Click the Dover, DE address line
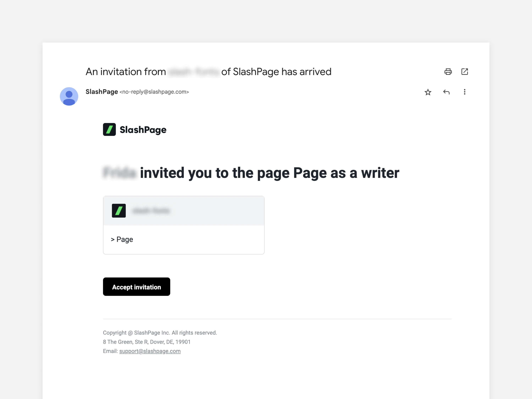532x399 pixels. [x=147, y=342]
